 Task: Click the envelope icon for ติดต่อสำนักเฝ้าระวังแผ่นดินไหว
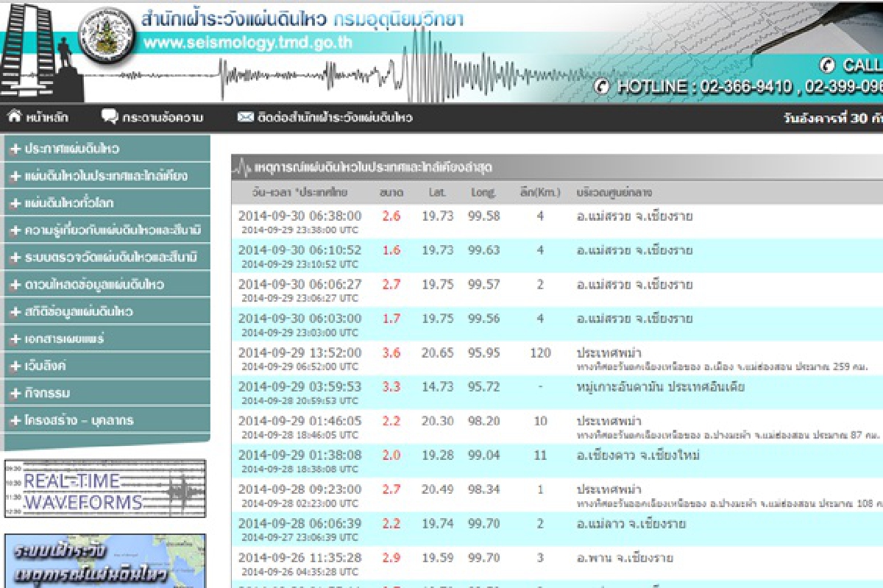245,117
